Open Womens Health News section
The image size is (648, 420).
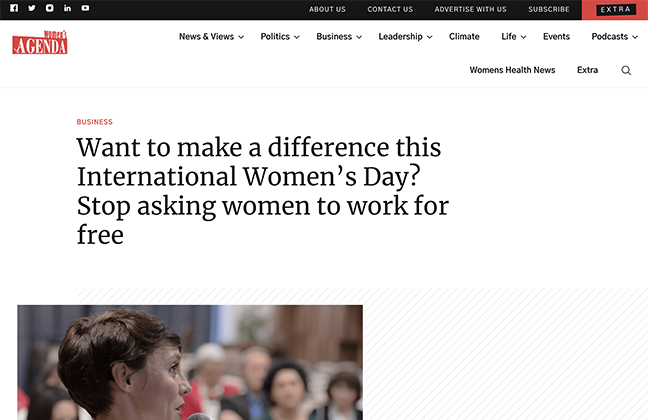click(512, 70)
